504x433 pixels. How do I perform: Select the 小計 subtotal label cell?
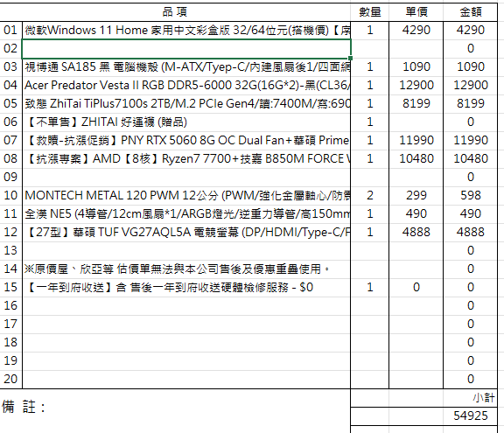coord(470,398)
